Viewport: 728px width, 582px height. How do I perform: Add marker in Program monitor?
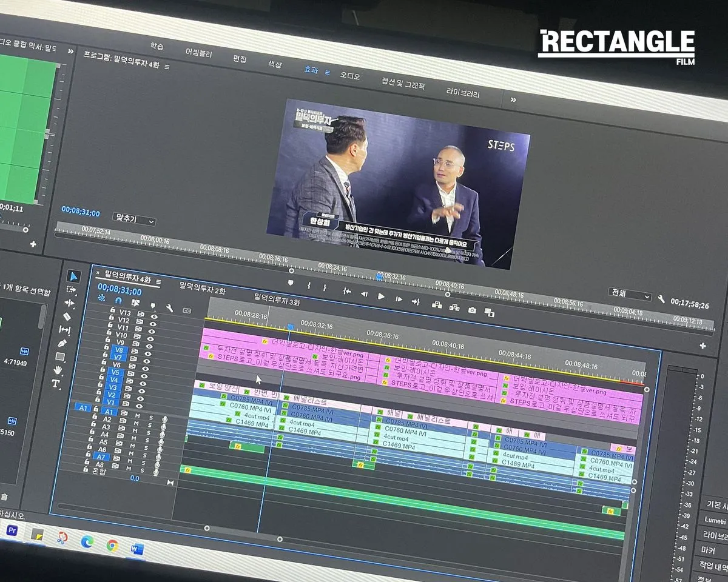click(291, 283)
